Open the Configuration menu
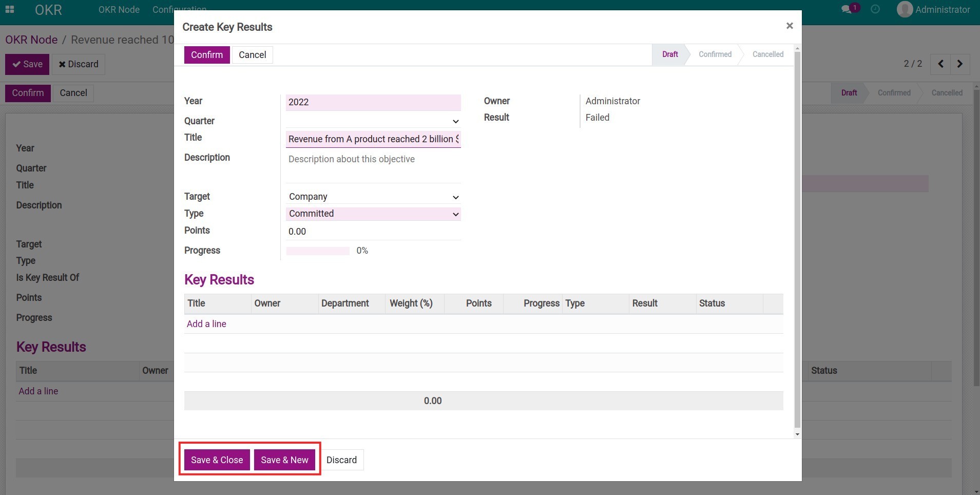 179,10
